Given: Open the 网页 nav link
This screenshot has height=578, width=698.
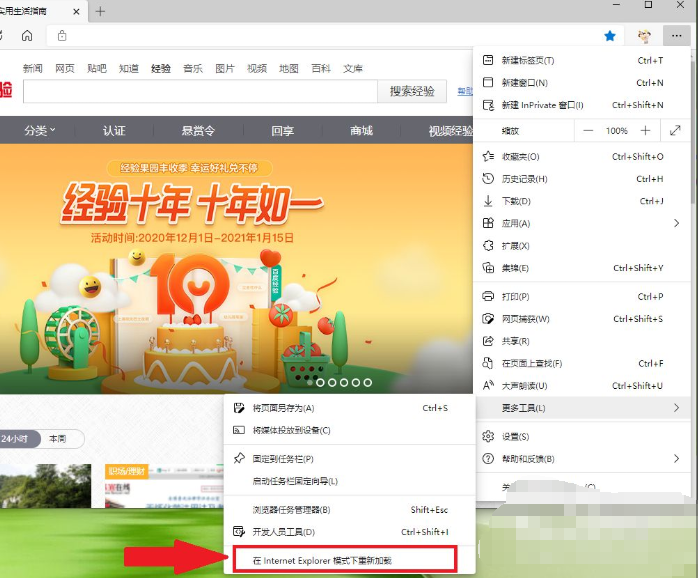Looking at the screenshot, I should pyautogui.click(x=65, y=69).
